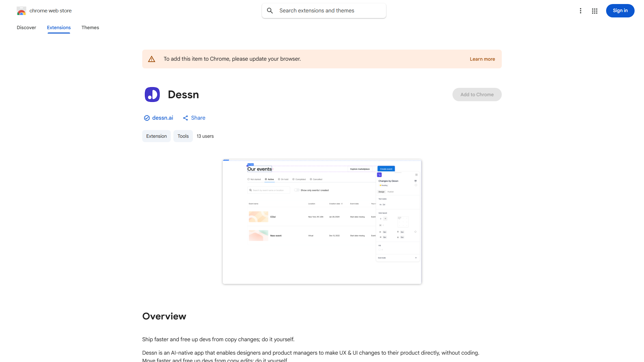Focus the Search extensions and themes field
This screenshot has height=362, width=644.
pos(329,11)
